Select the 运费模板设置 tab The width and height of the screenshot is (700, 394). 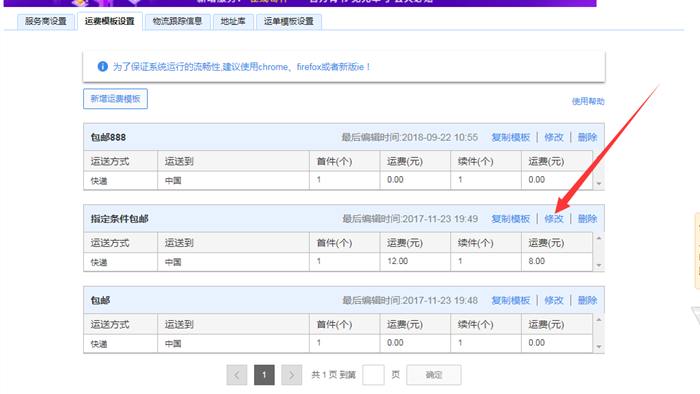(x=109, y=21)
